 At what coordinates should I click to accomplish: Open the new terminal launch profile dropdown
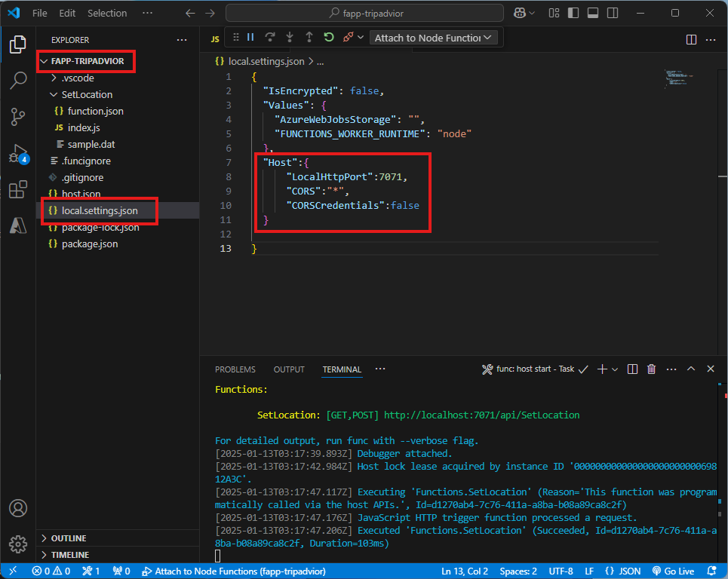615,369
